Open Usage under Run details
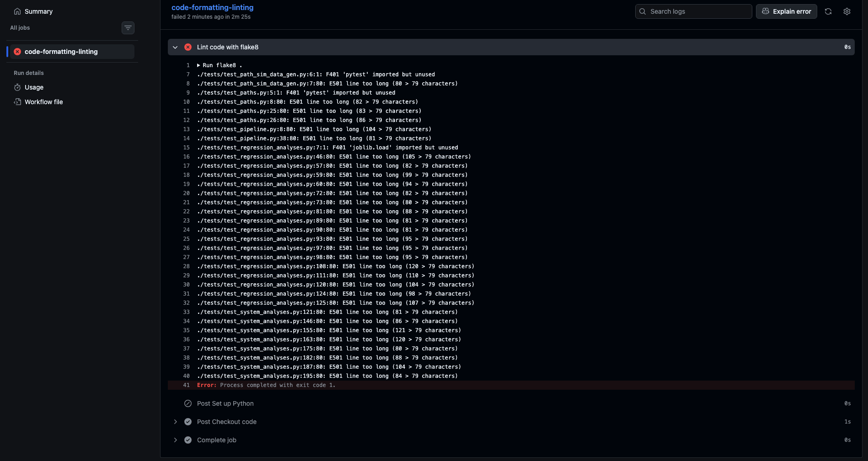 point(34,87)
